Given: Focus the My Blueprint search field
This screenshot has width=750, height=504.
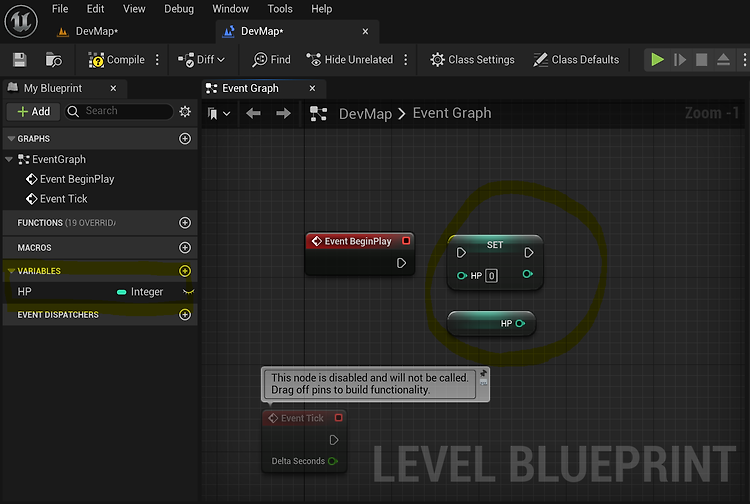Looking at the screenshot, I should pyautogui.click(x=120, y=111).
